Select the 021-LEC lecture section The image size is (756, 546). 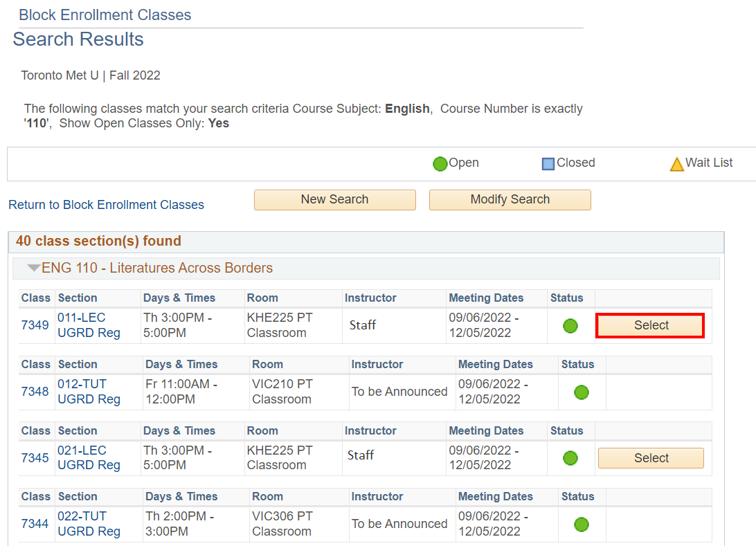pyautogui.click(x=651, y=458)
